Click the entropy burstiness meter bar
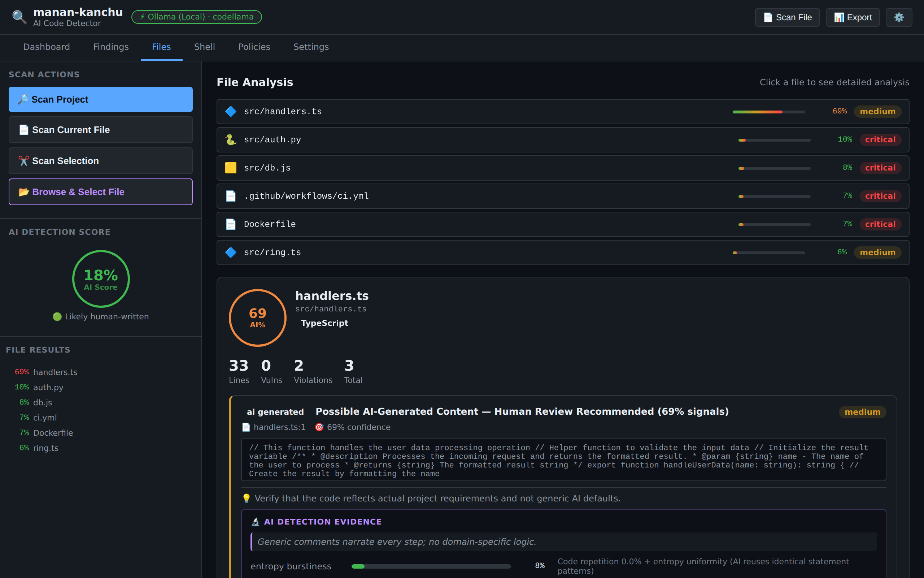The width and height of the screenshot is (924, 578). [x=431, y=566]
